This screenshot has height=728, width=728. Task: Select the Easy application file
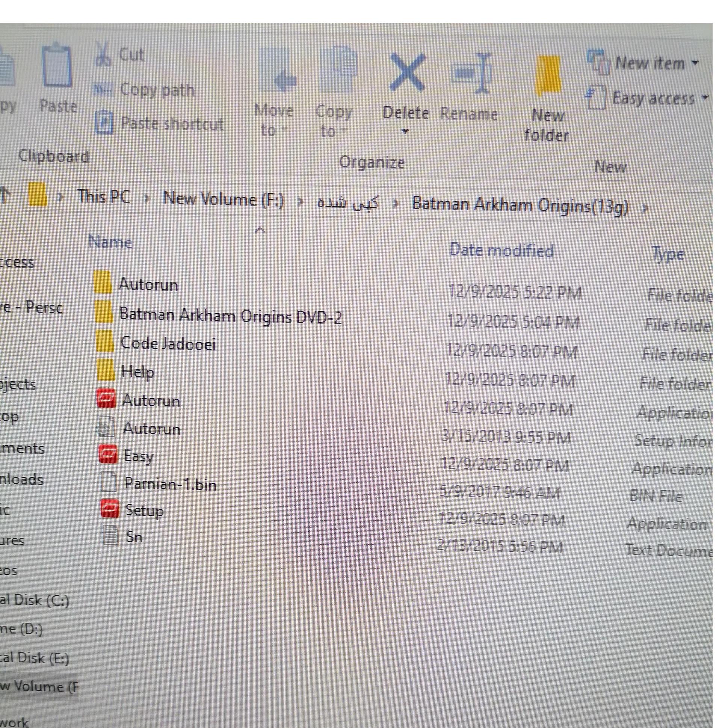pos(139,456)
